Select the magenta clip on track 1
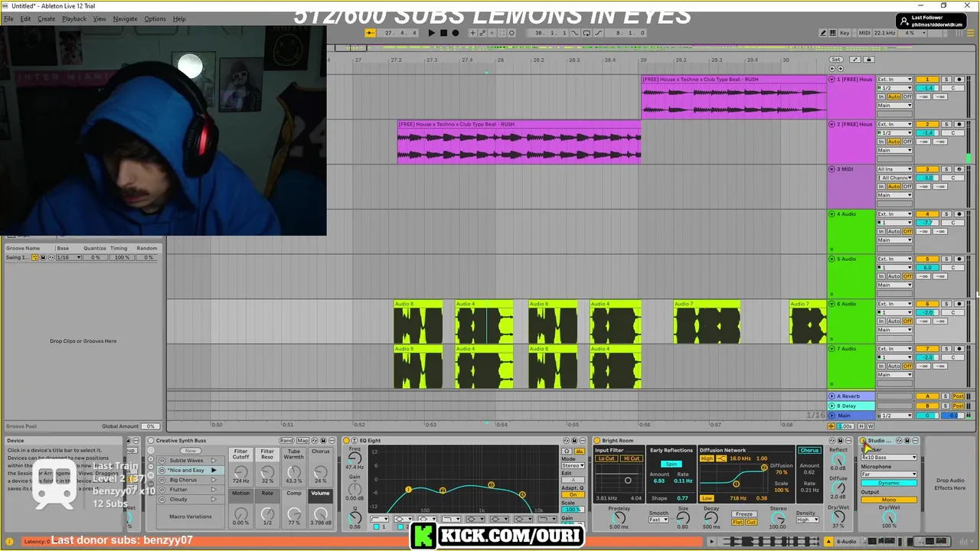The height and width of the screenshot is (551, 980). click(733, 97)
